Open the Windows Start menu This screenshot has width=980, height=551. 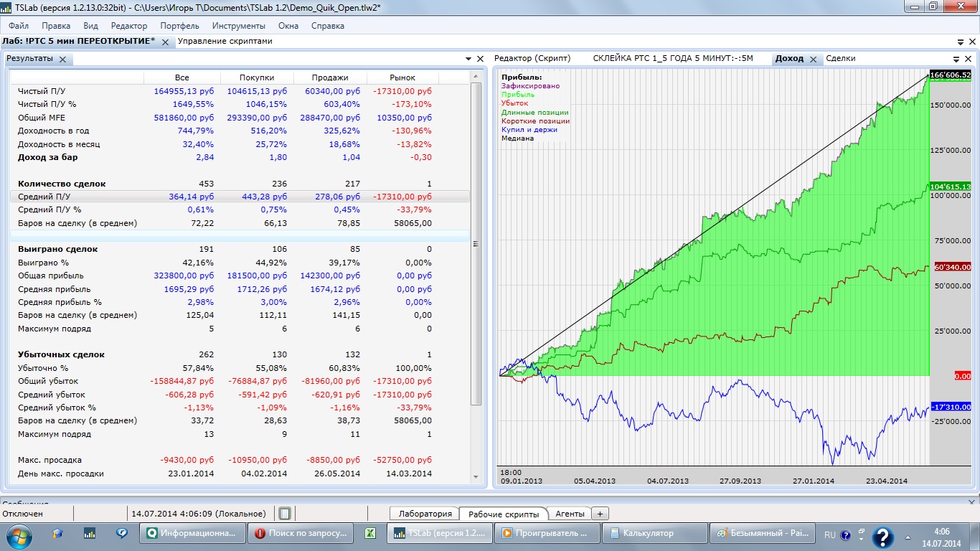19,534
